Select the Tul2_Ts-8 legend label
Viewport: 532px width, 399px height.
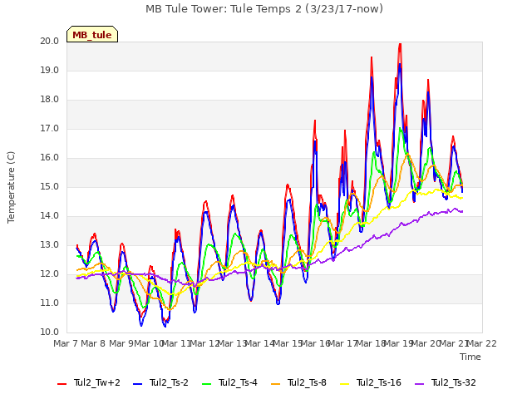tap(307, 382)
